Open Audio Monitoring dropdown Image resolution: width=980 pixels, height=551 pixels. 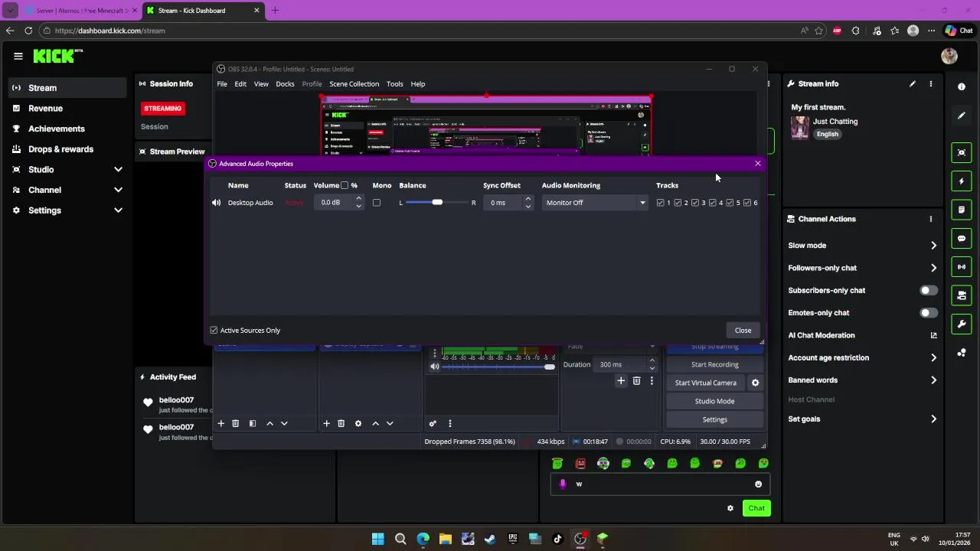click(596, 203)
